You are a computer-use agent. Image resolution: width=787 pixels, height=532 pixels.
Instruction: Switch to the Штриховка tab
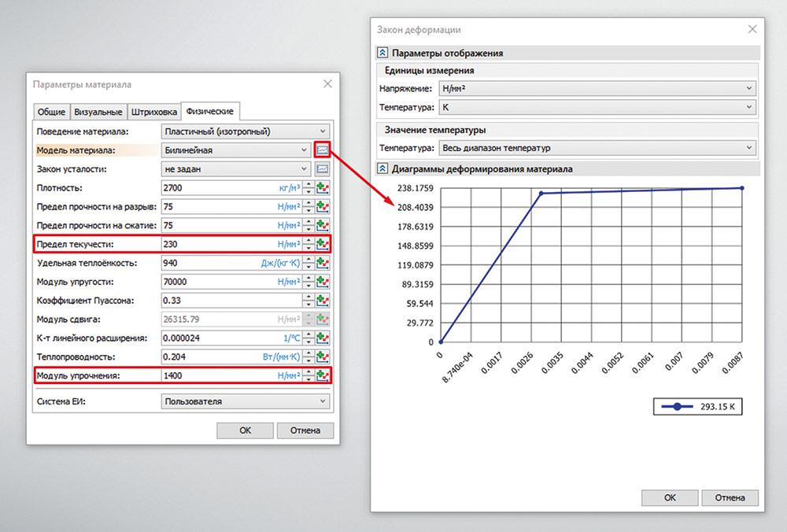(153, 112)
